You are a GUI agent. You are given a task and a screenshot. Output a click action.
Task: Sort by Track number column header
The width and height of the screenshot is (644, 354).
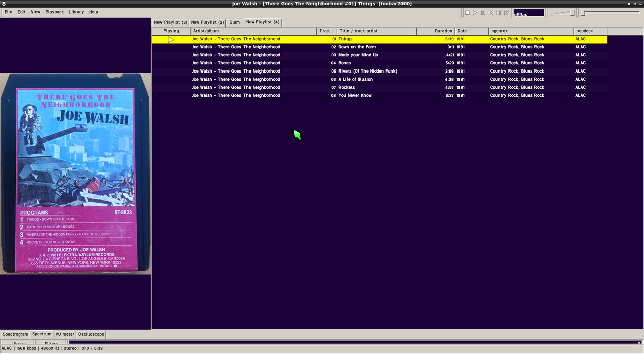click(x=327, y=31)
